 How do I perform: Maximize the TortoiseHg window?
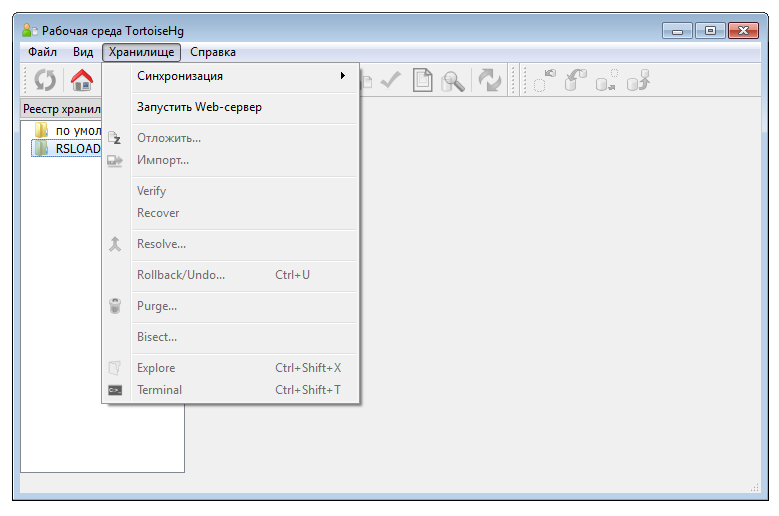(x=710, y=31)
